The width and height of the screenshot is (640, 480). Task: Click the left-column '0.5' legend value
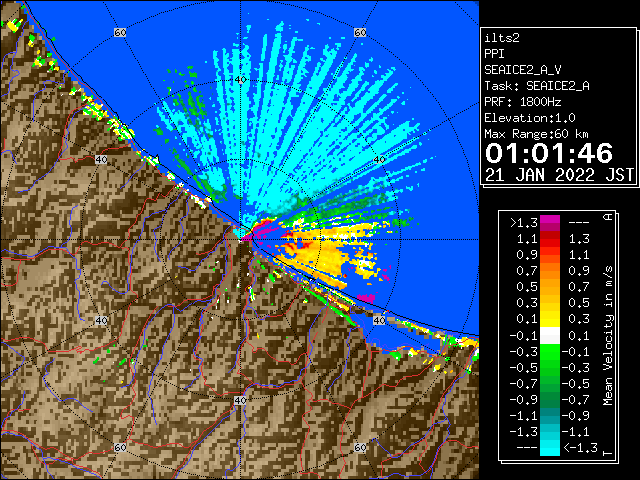[x=527, y=287]
